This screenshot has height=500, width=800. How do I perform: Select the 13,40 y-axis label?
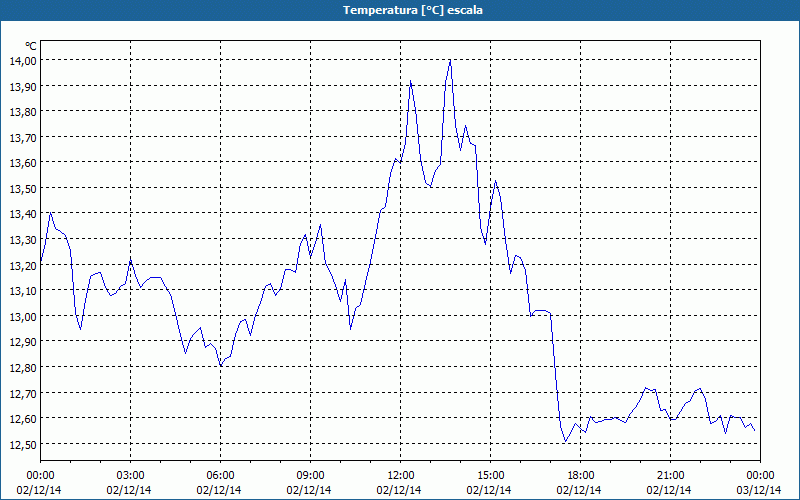click(x=23, y=214)
